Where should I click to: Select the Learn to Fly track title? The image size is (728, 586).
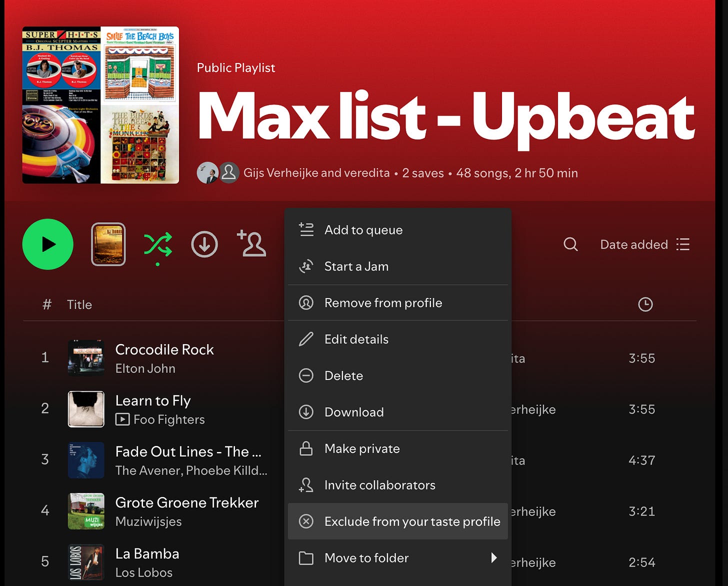click(153, 400)
